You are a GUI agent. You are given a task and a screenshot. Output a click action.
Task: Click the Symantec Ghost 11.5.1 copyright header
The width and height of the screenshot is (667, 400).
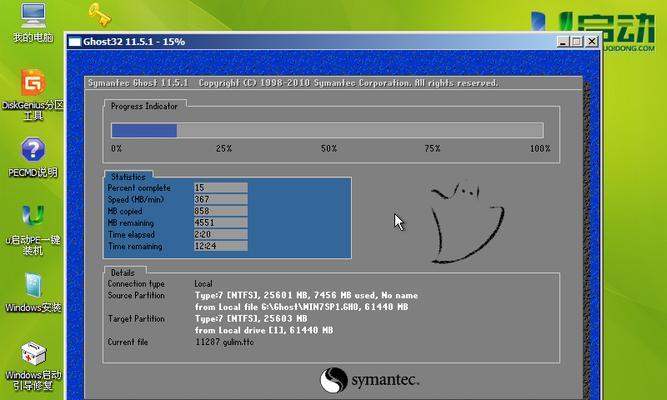[293, 83]
